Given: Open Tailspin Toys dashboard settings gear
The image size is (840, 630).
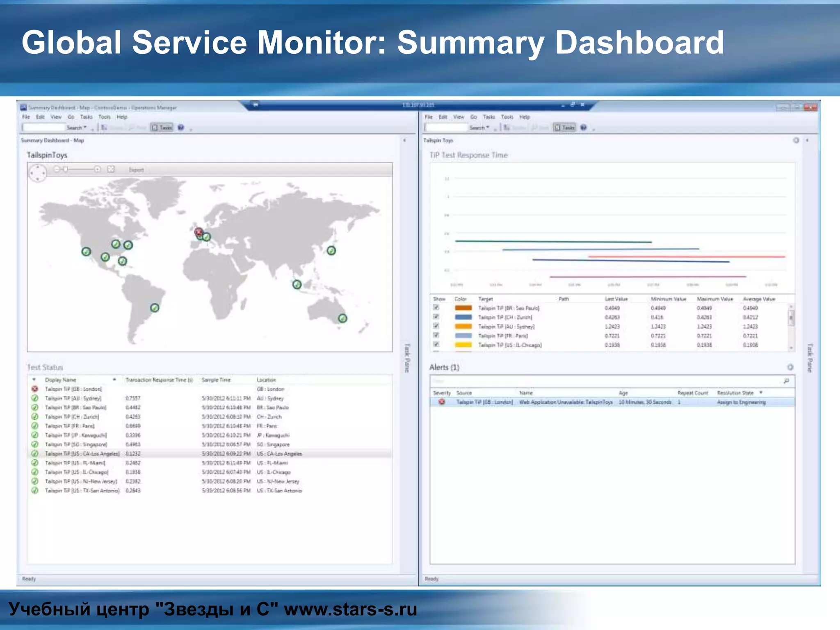Looking at the screenshot, I should [x=796, y=140].
